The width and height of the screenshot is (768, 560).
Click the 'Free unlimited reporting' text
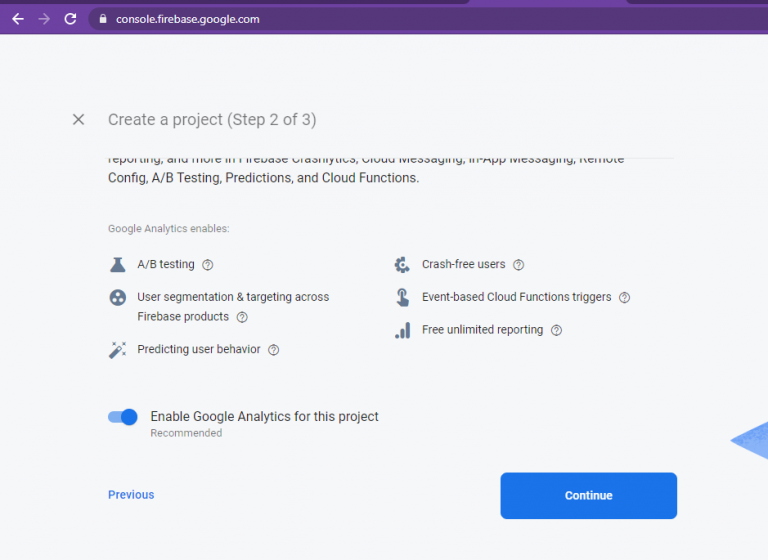482,330
